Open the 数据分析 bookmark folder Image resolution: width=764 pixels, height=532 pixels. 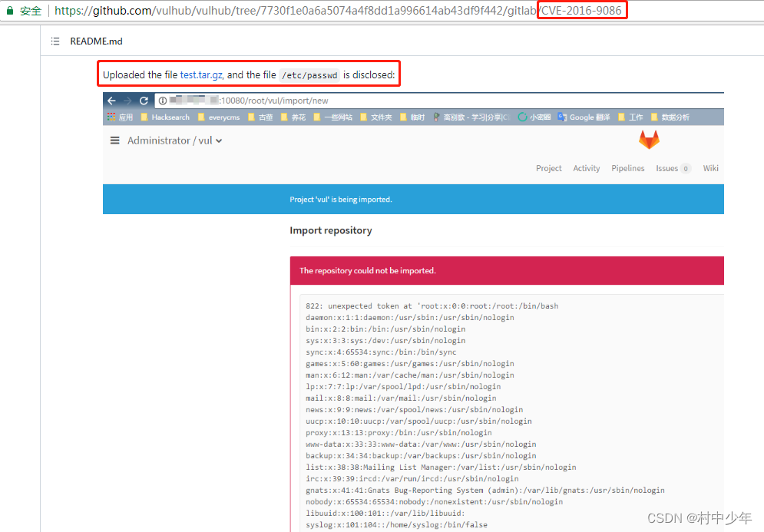670,117
